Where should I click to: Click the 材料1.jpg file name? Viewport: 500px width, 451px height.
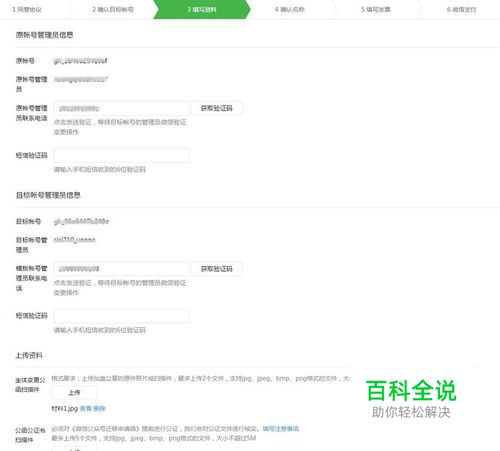65,408
